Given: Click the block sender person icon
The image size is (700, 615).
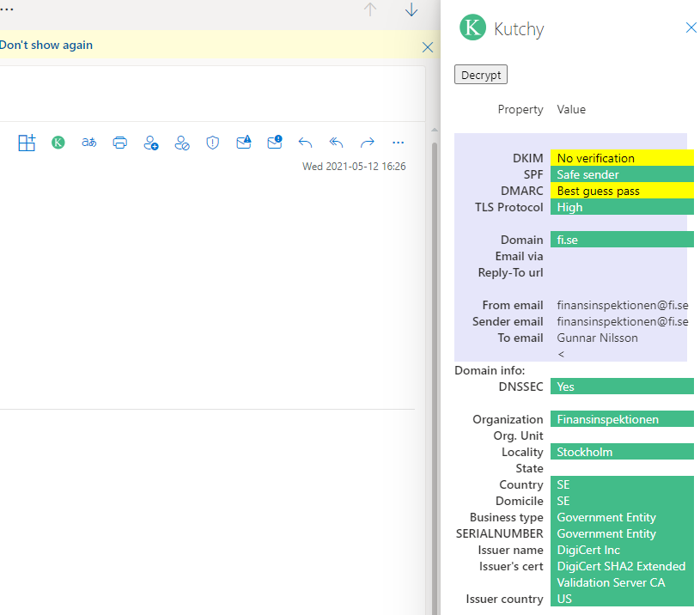Looking at the screenshot, I should [x=182, y=143].
